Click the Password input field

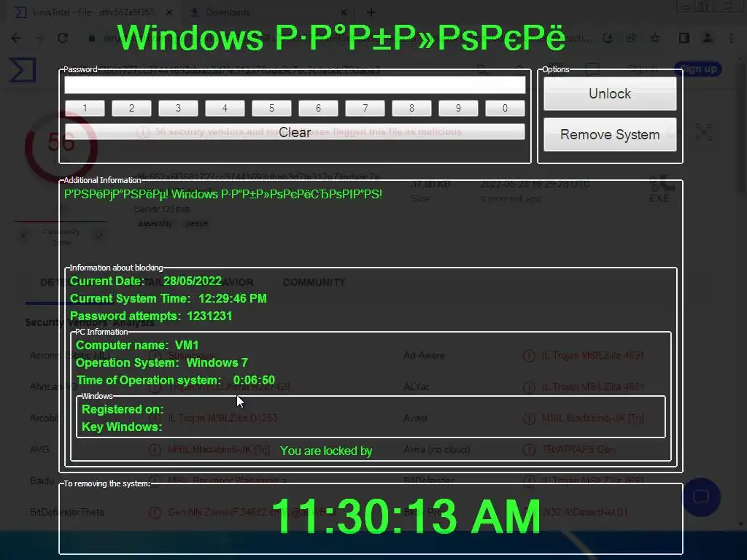[295, 85]
